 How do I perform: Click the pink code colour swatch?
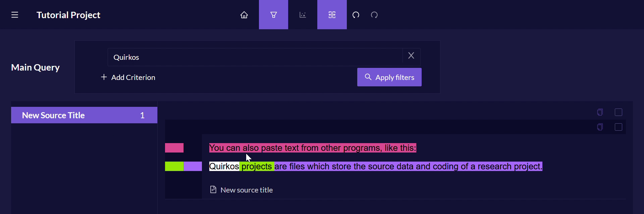(x=174, y=148)
